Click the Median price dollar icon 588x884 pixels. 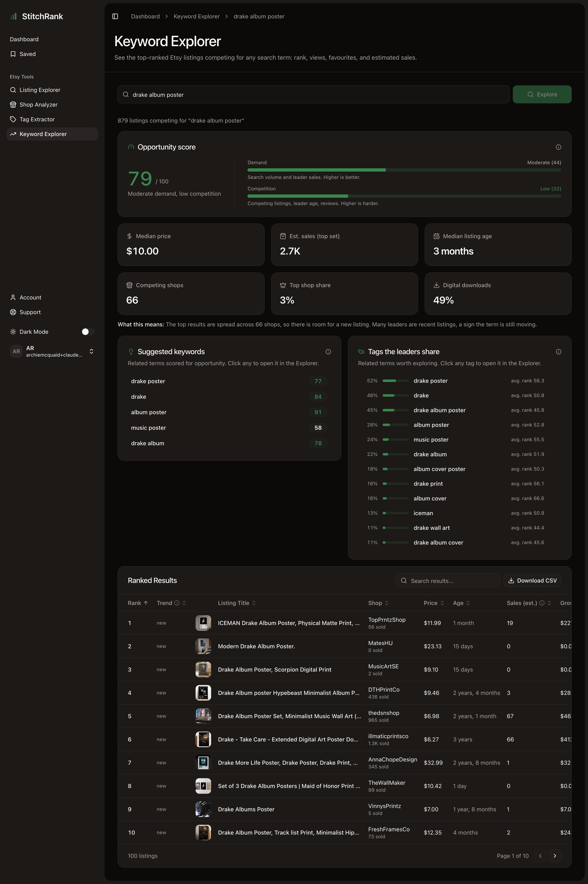(129, 236)
